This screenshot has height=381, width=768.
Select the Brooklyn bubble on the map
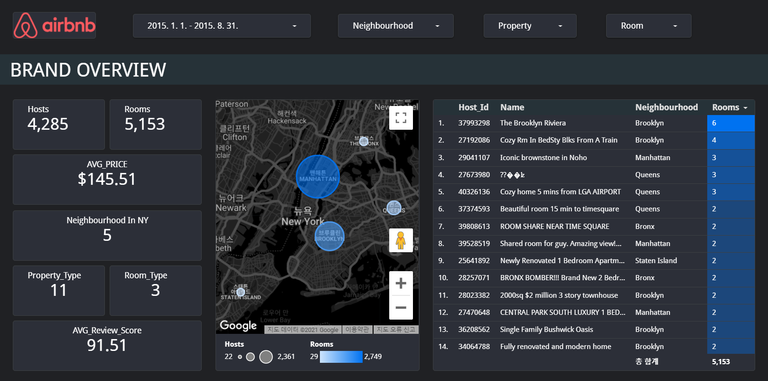329,236
